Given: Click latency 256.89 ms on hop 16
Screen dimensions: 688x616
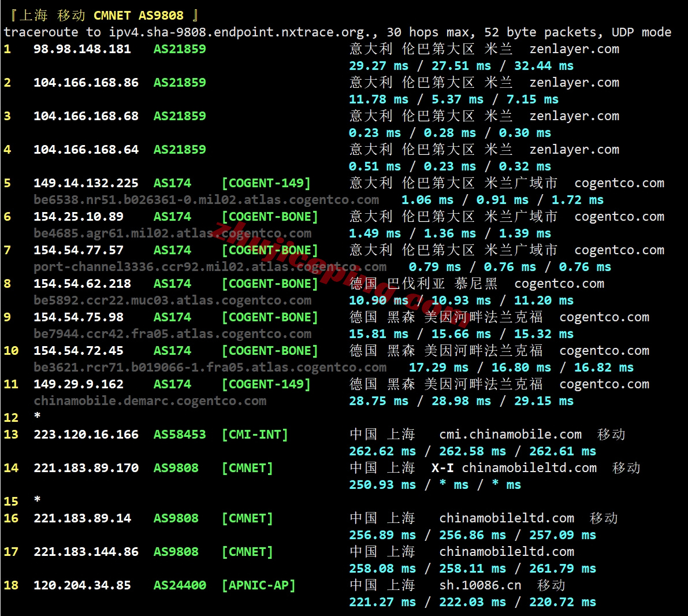Looking at the screenshot, I should [x=382, y=535].
